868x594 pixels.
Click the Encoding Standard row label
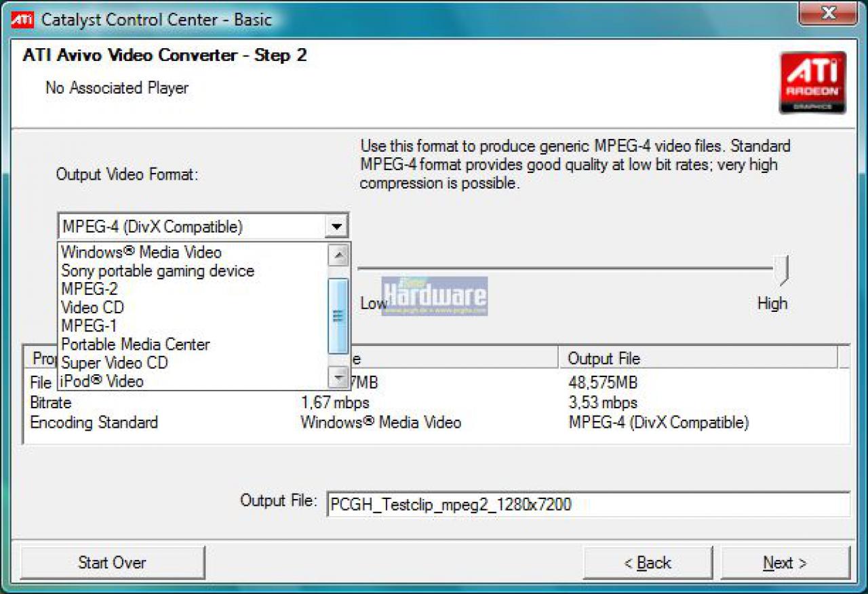[x=94, y=422]
